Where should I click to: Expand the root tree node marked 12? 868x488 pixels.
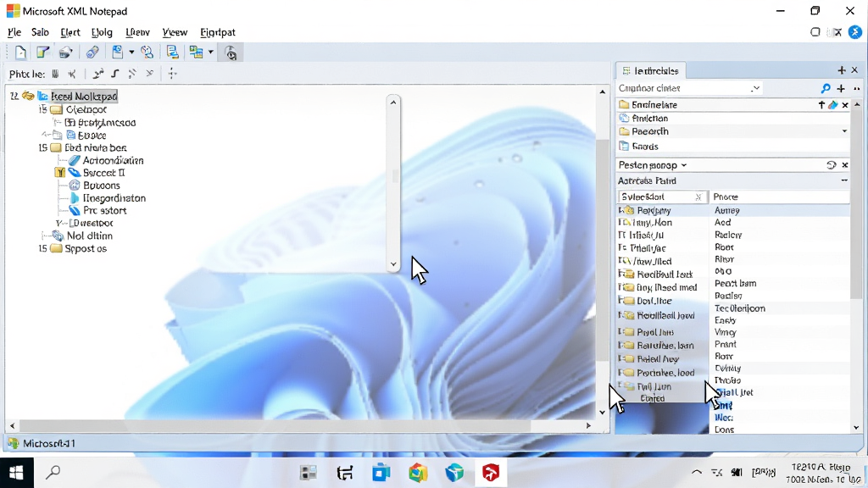(14, 97)
